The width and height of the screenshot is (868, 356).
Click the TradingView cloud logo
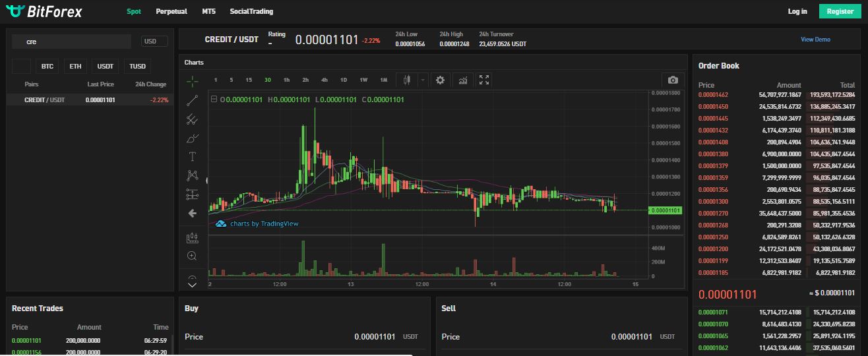221,223
